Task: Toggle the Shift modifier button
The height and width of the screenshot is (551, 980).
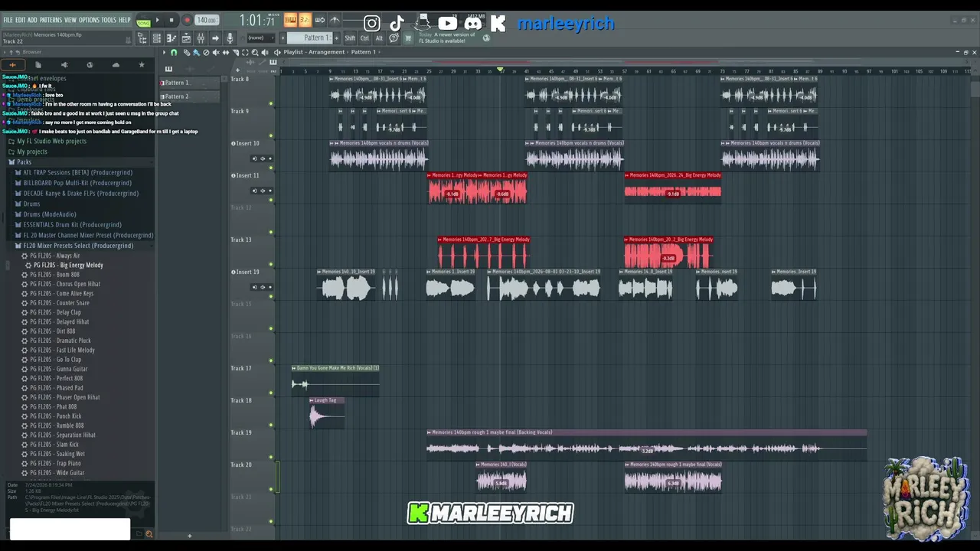Action: click(x=350, y=37)
